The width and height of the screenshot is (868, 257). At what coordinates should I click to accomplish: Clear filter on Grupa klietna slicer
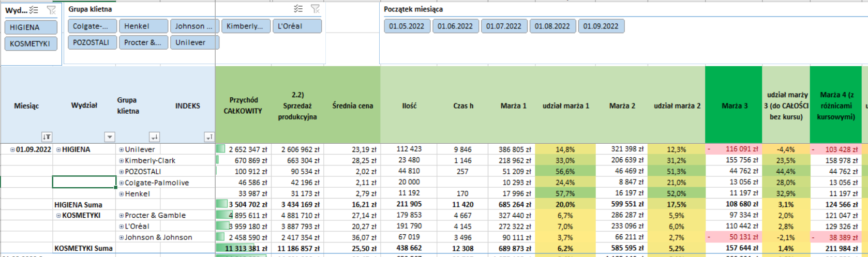tap(315, 9)
